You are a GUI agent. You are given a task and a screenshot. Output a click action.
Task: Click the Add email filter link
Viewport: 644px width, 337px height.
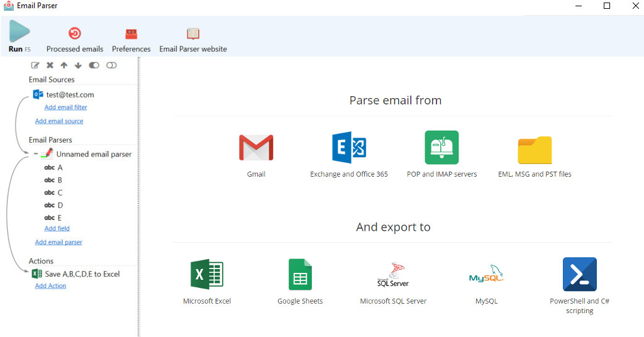pos(65,108)
